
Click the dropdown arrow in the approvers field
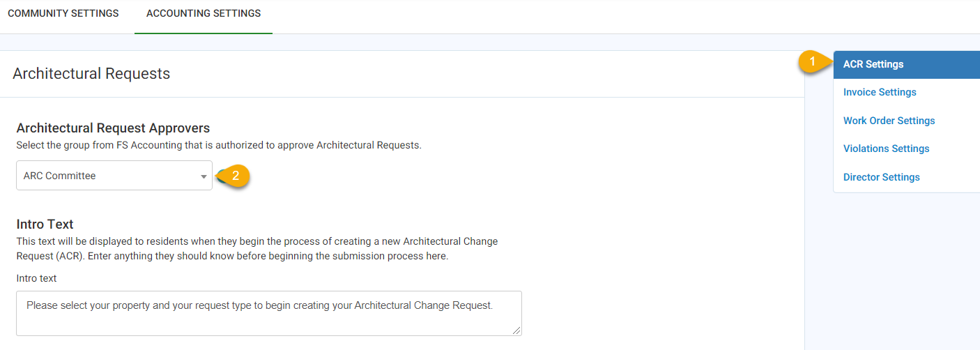(204, 176)
